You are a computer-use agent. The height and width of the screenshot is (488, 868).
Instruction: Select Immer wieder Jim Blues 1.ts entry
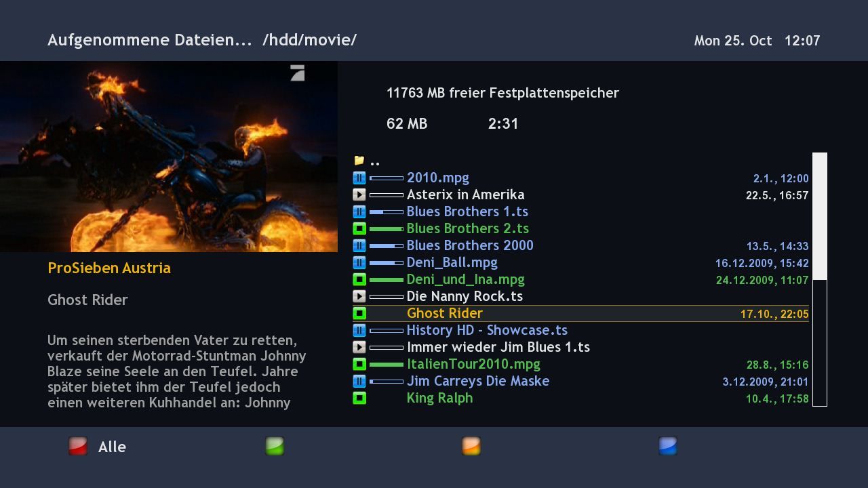[580, 348]
